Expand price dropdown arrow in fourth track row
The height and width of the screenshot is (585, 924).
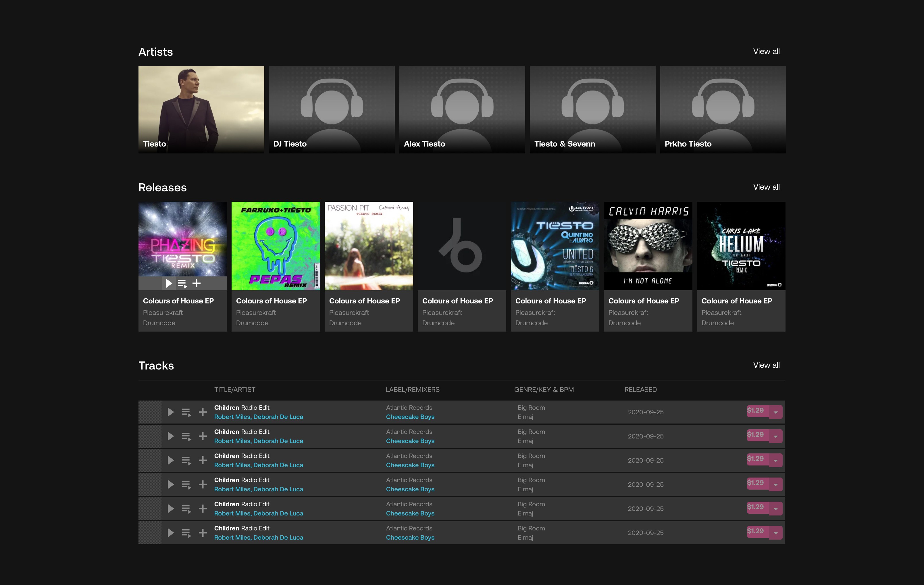[x=775, y=485]
